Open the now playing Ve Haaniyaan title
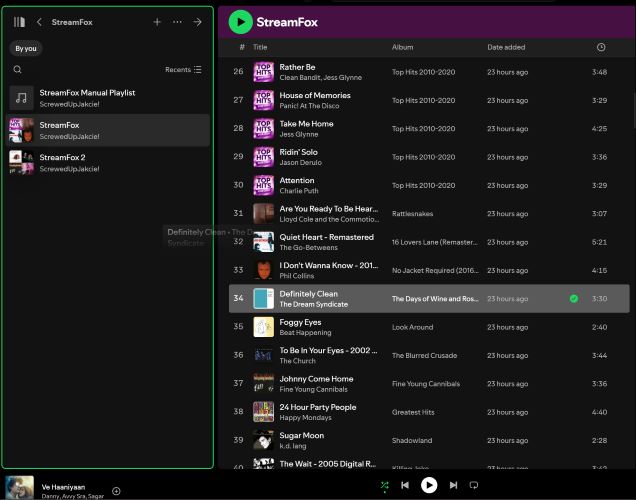 click(x=63, y=487)
